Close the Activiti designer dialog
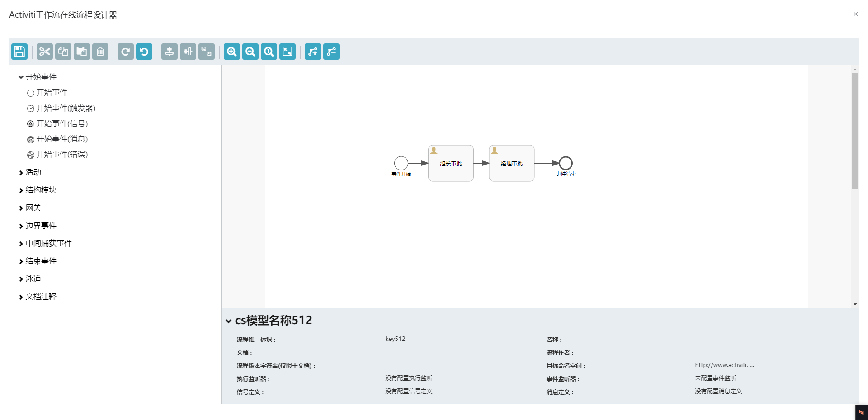This screenshot has height=420, width=868. [x=855, y=14]
